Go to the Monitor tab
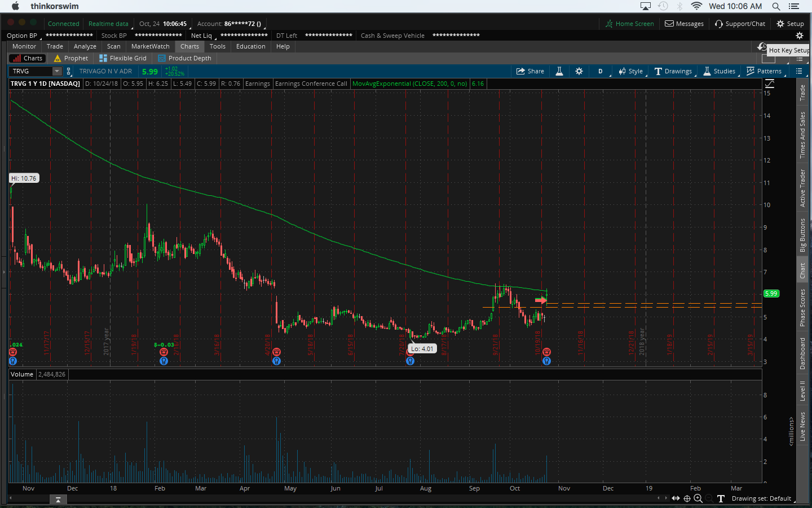The width and height of the screenshot is (812, 508). click(x=24, y=46)
